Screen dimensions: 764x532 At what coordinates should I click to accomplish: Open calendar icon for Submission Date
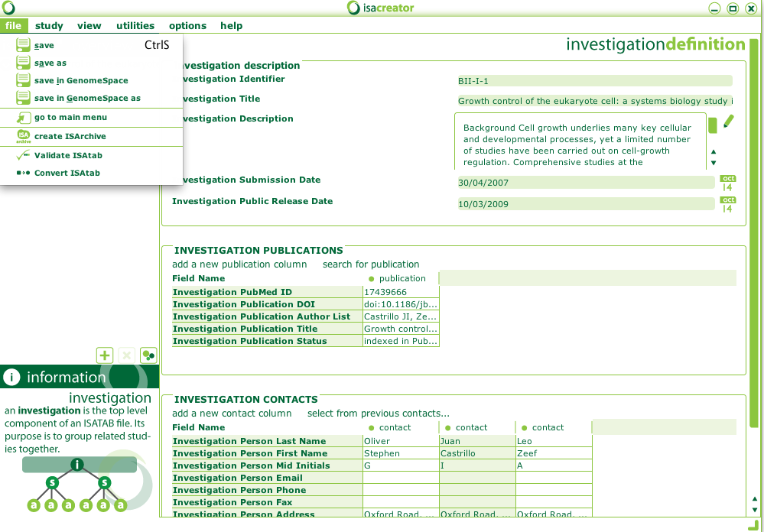(x=728, y=183)
